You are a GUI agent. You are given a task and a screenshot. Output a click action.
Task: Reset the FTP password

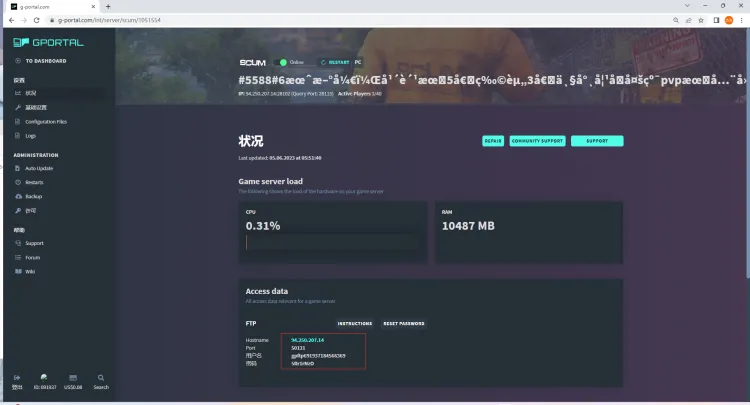[x=404, y=323]
